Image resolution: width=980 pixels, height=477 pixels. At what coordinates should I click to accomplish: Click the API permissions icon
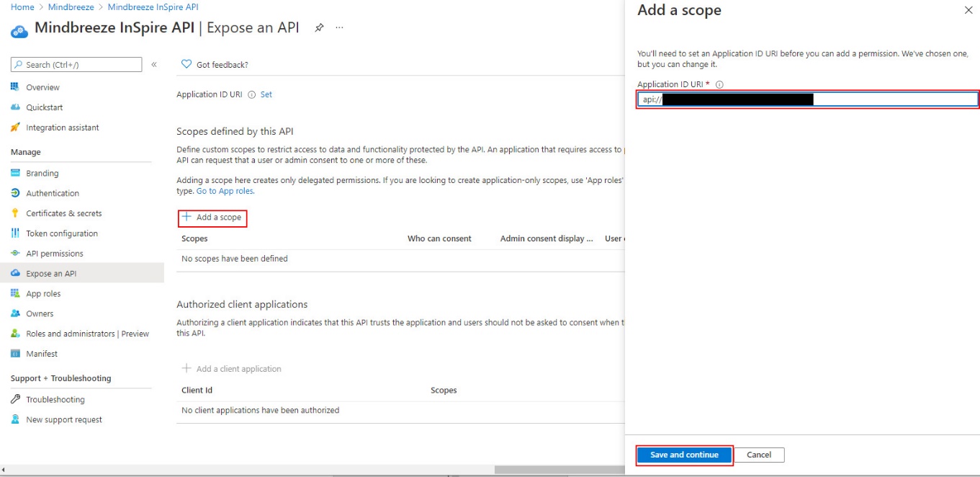[x=15, y=254]
